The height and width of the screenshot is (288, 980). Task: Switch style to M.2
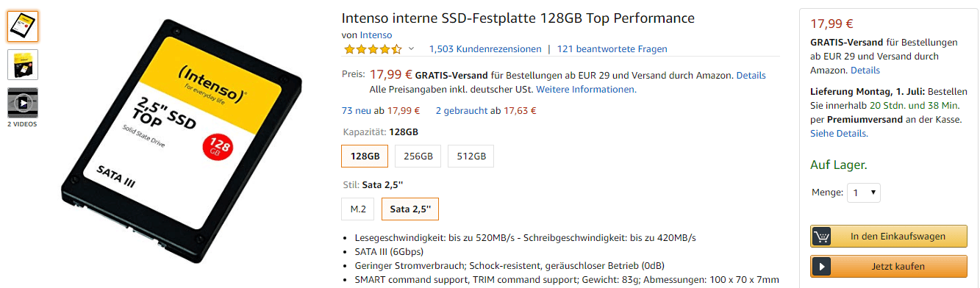[358, 209]
